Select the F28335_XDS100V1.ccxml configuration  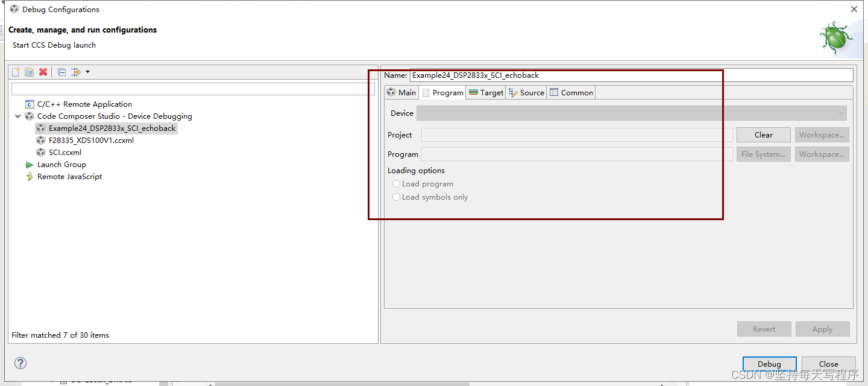(92, 140)
